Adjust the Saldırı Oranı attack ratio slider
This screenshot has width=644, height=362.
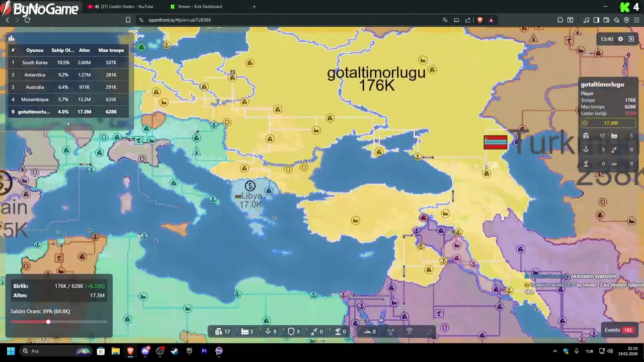click(48, 322)
